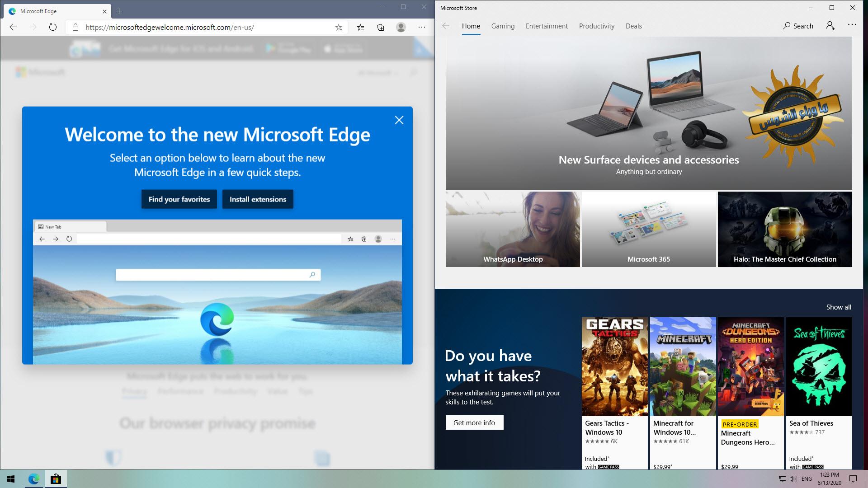This screenshot has height=488, width=868.
Task: Open Sea of Thieves game card
Action: [x=819, y=393]
